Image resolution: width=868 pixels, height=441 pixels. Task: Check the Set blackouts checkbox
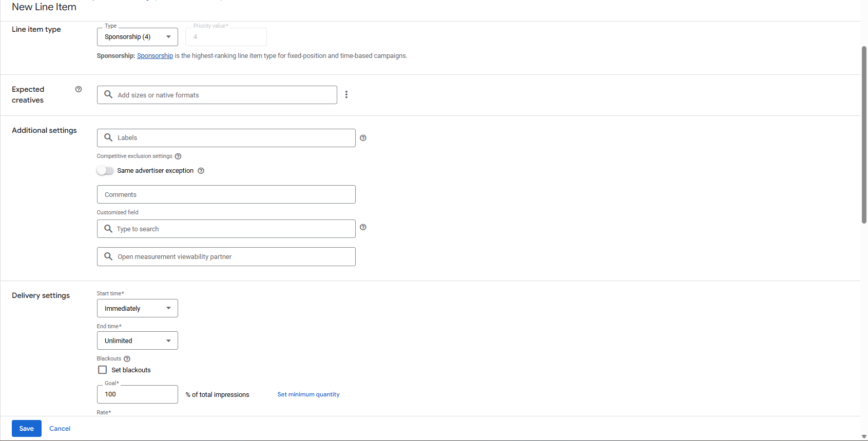coord(103,370)
